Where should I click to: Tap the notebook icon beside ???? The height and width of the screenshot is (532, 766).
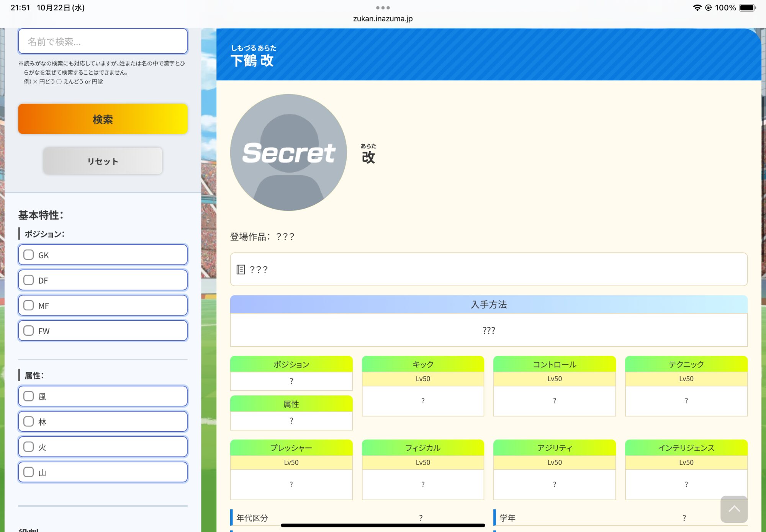tap(241, 269)
